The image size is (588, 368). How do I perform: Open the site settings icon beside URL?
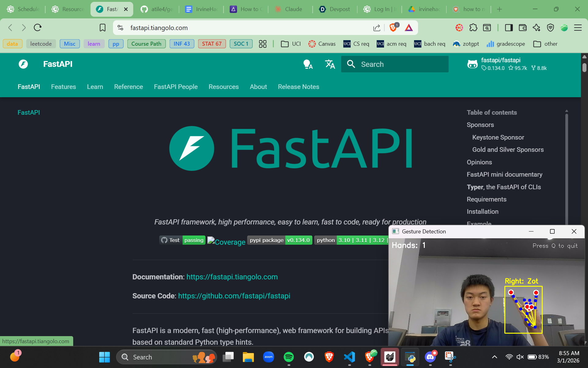coord(120,28)
